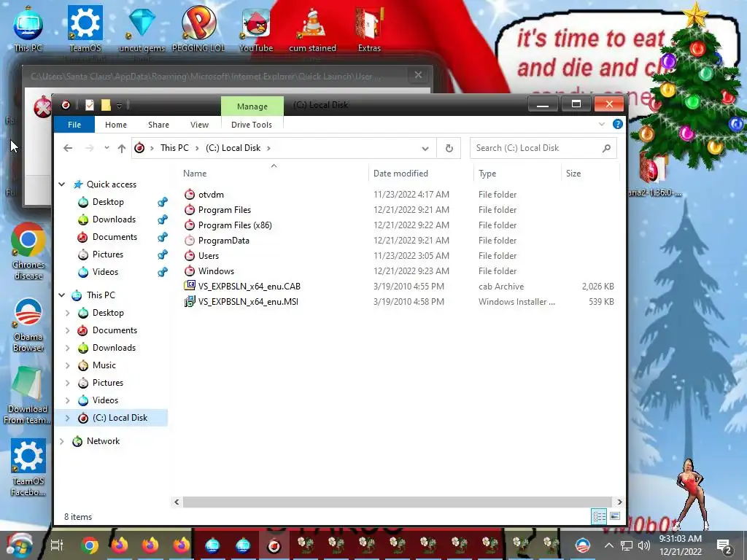Sort by Date modified column header
Image resolution: width=747 pixels, height=560 pixels.
[x=421, y=174]
